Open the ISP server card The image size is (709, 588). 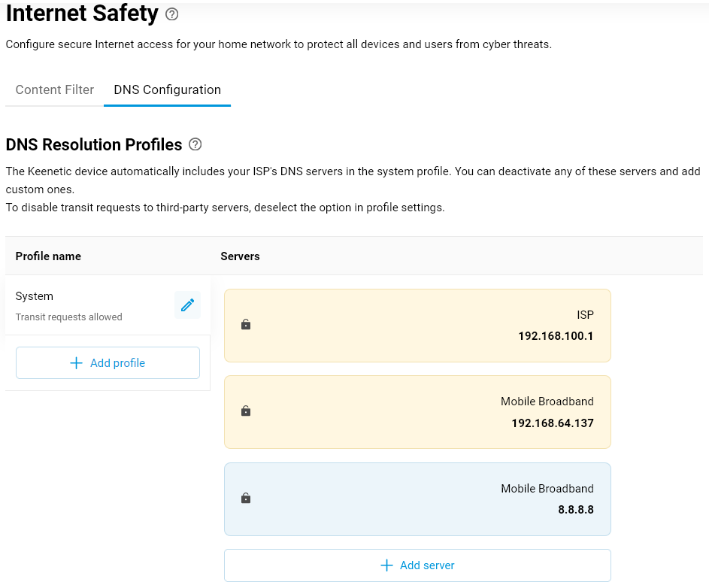point(417,325)
